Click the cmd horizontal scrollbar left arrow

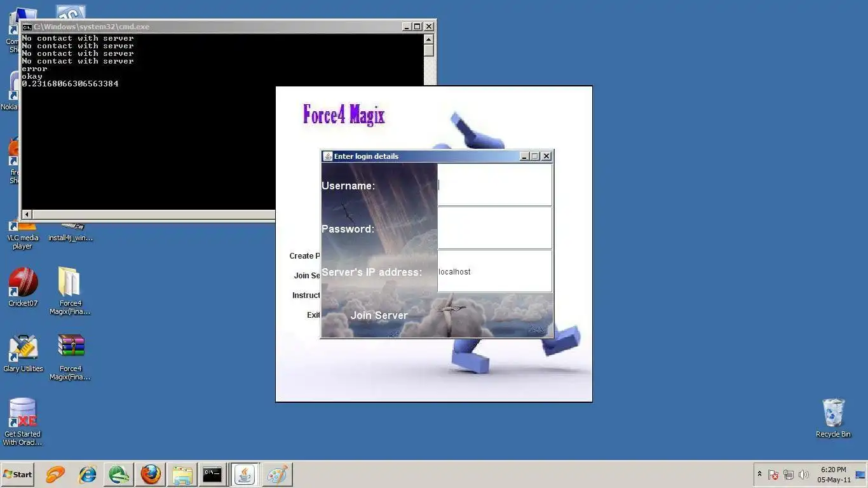(x=27, y=215)
